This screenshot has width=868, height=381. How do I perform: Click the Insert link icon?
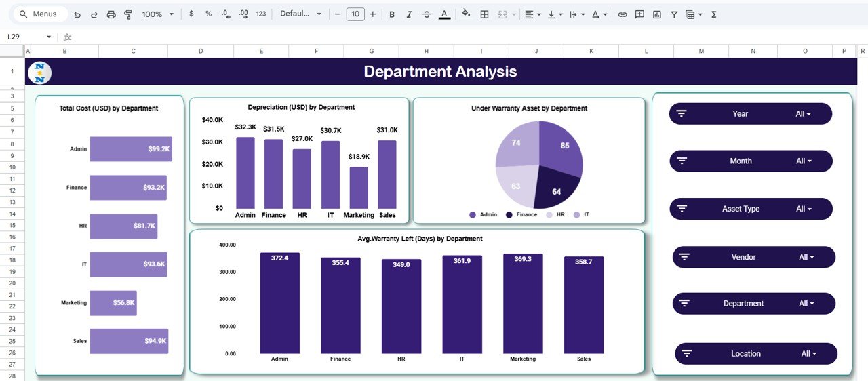click(x=622, y=14)
